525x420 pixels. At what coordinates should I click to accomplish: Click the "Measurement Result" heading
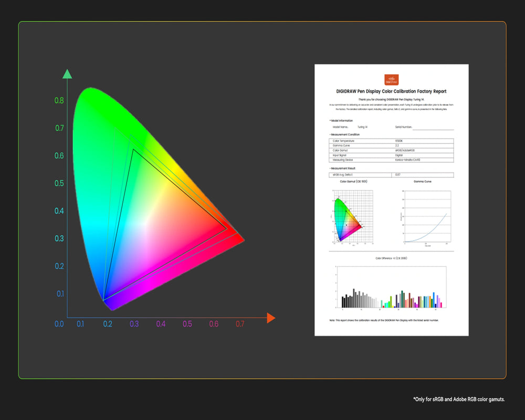[342, 169]
